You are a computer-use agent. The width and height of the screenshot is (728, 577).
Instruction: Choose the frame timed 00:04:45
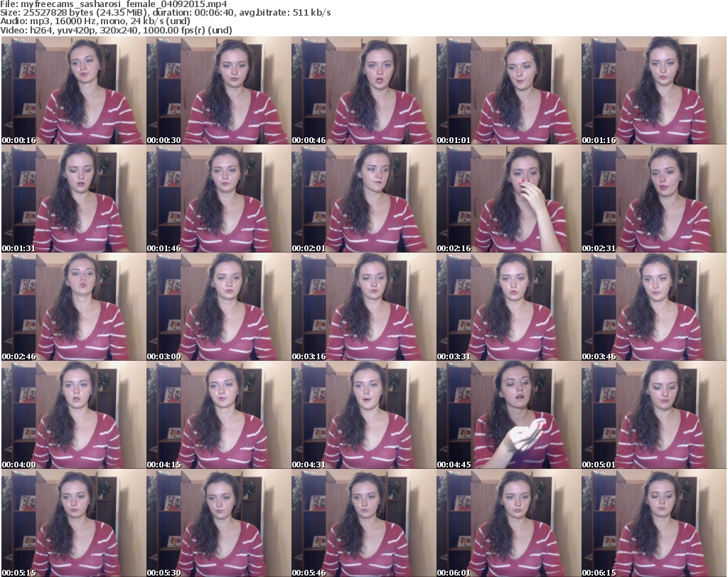[x=508, y=415]
